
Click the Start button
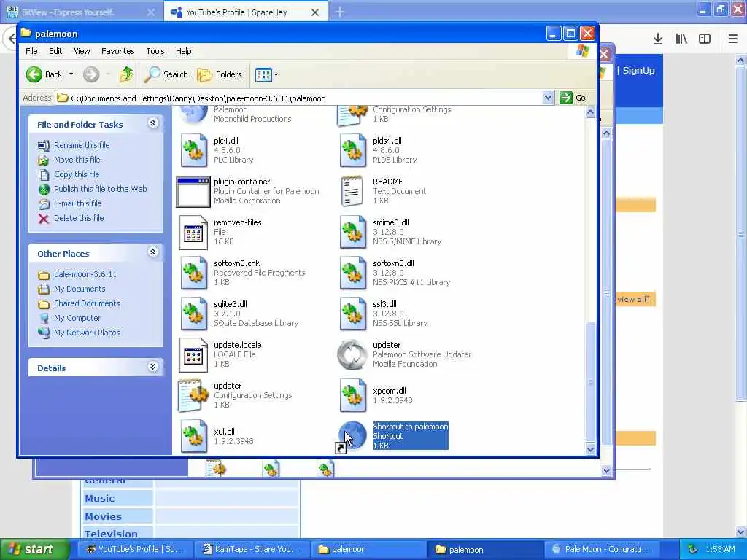tap(34, 549)
